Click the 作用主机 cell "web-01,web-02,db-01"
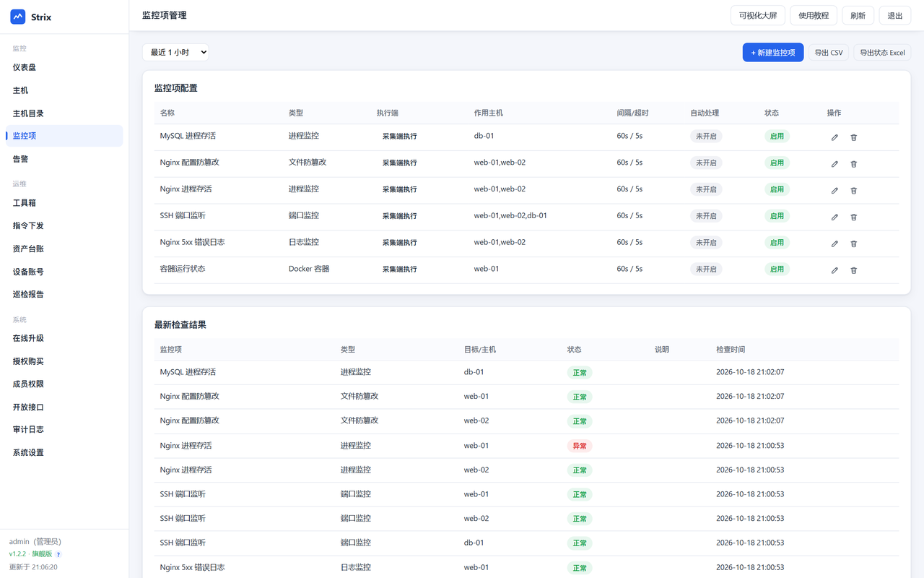This screenshot has height=578, width=924. tap(510, 215)
